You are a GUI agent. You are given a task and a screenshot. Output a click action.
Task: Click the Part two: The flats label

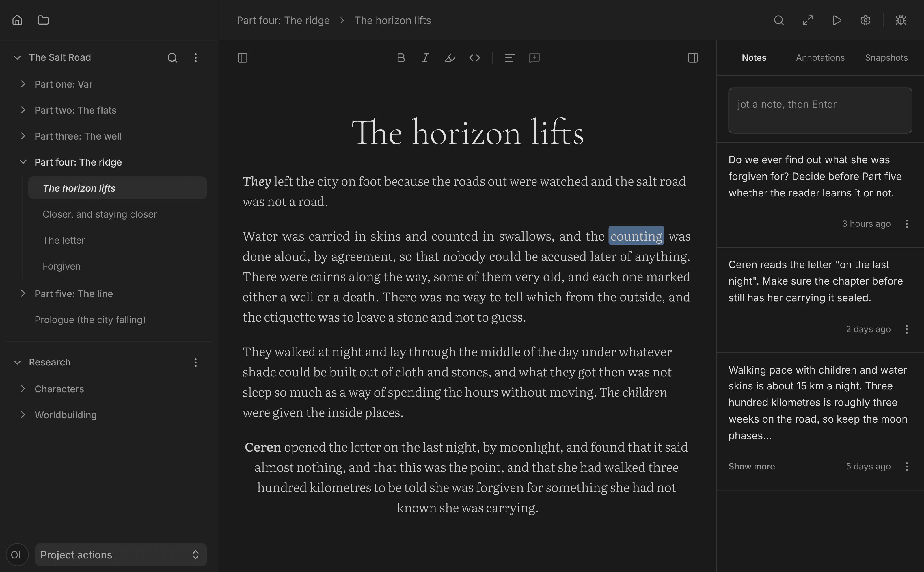pyautogui.click(x=76, y=110)
